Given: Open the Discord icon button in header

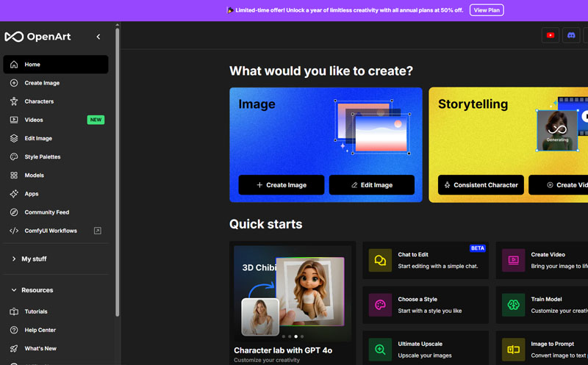Looking at the screenshot, I should click(x=571, y=35).
